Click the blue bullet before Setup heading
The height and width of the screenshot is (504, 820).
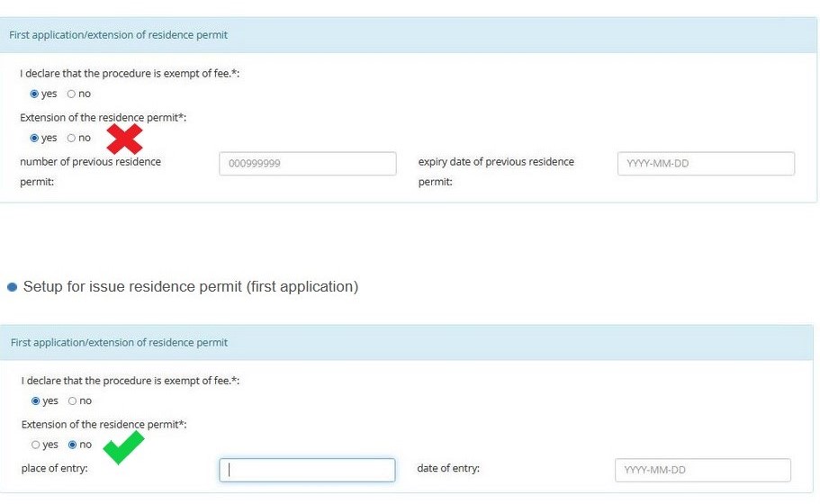12,287
